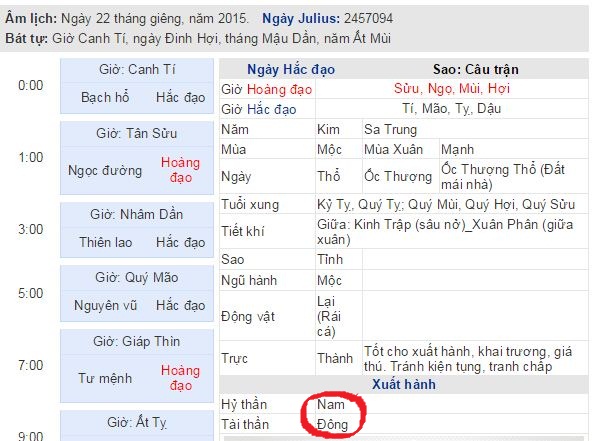Select the Tuổi xung row label

click(x=250, y=205)
